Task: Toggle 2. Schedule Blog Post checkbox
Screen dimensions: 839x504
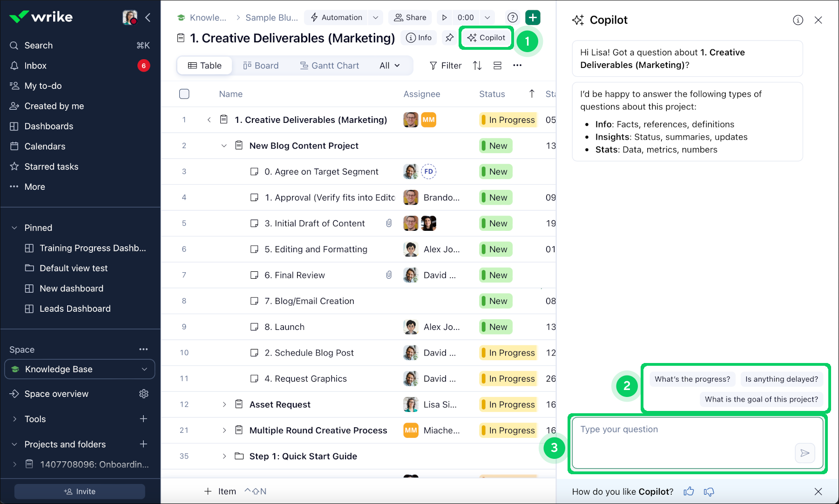Action: click(x=254, y=353)
